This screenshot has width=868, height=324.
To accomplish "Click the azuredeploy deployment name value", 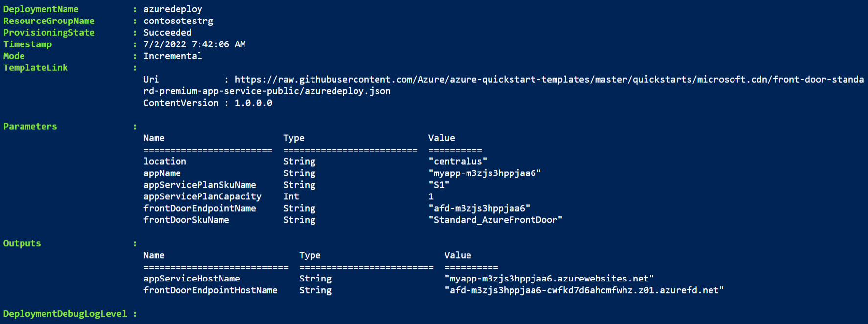I will click(173, 9).
